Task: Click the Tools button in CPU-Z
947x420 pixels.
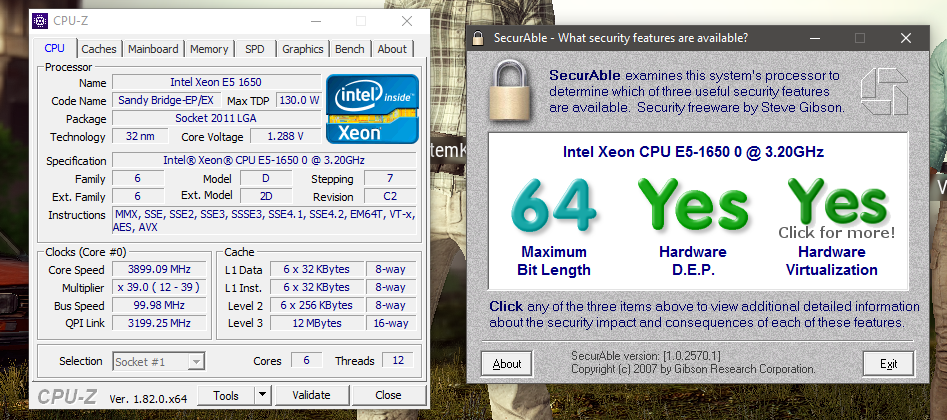Action: [226, 395]
